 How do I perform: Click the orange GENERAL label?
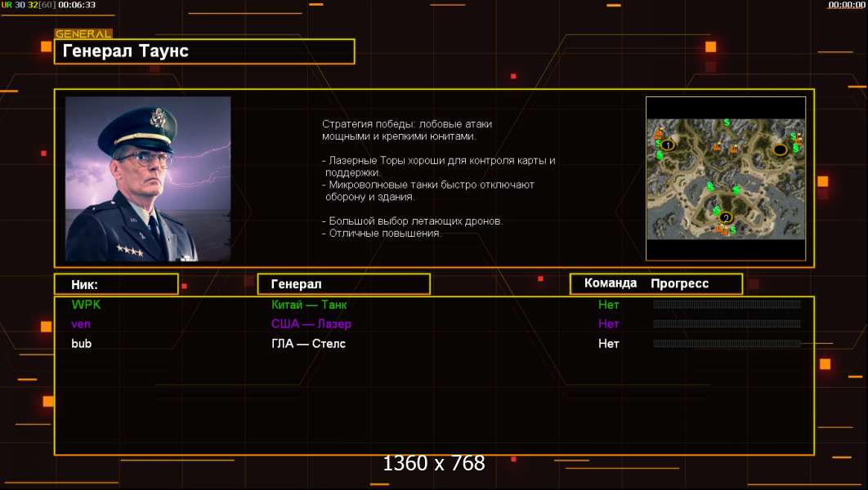[x=83, y=33]
